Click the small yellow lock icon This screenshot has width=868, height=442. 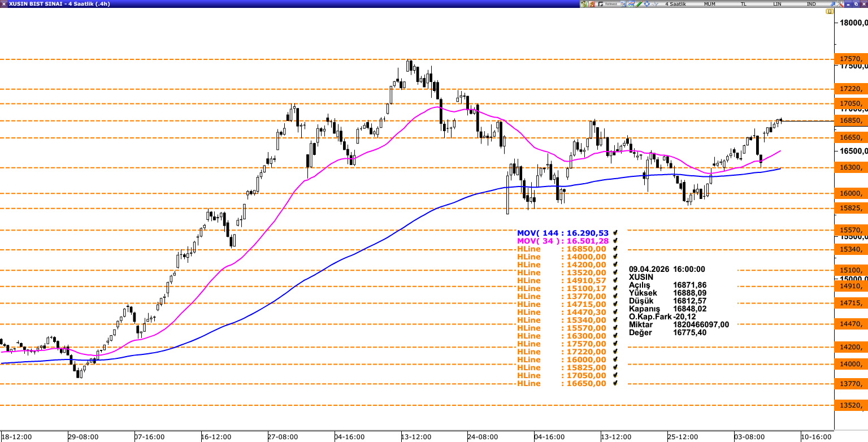[830, 11]
